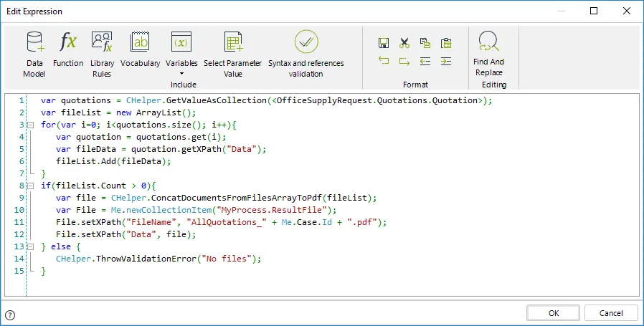The width and height of the screenshot is (644, 326).
Task: Click the "Editing" group label
Action: (x=494, y=85)
